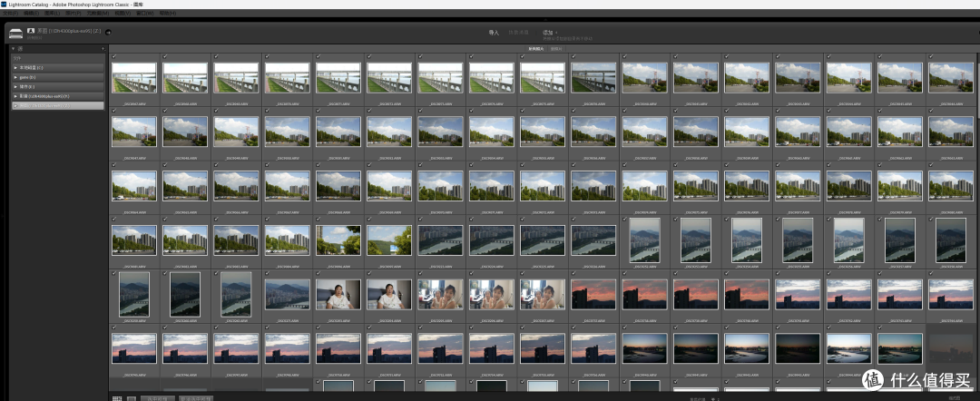
Task: Select the left woman in white shirt thumbnail
Action: (338, 294)
